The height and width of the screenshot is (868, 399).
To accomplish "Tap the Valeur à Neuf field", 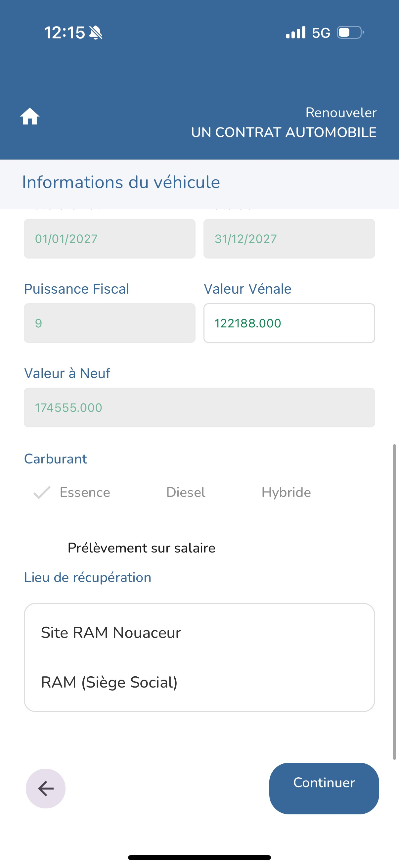I will click(x=199, y=408).
